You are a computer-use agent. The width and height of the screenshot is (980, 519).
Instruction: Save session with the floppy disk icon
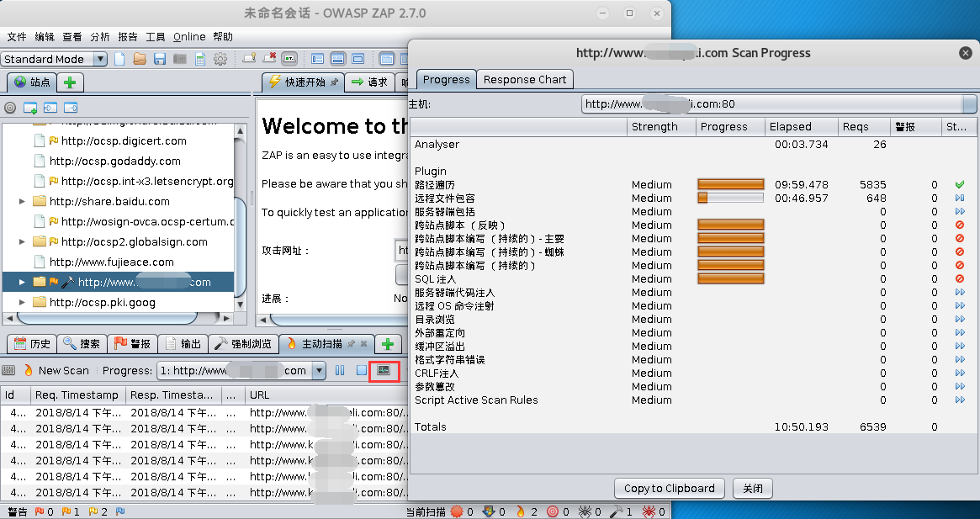pyautogui.click(x=159, y=59)
